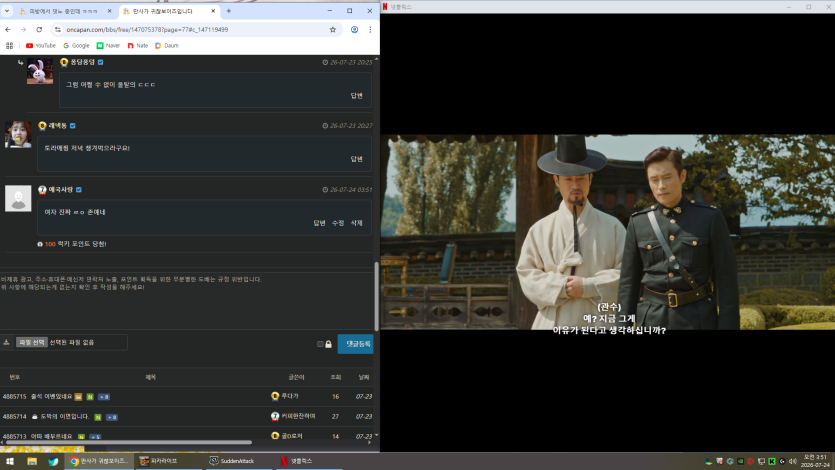Open File Explorer from the taskbar
835x470 pixels.
pyautogui.click(x=32, y=461)
